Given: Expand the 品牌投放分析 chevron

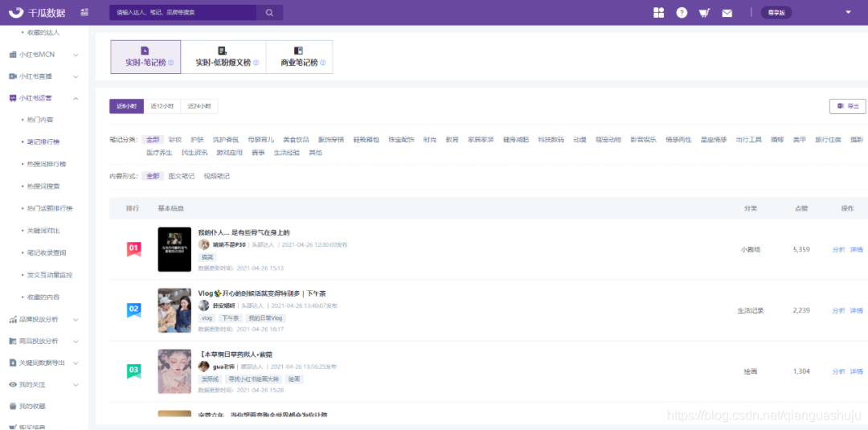Looking at the screenshot, I should [x=76, y=319].
